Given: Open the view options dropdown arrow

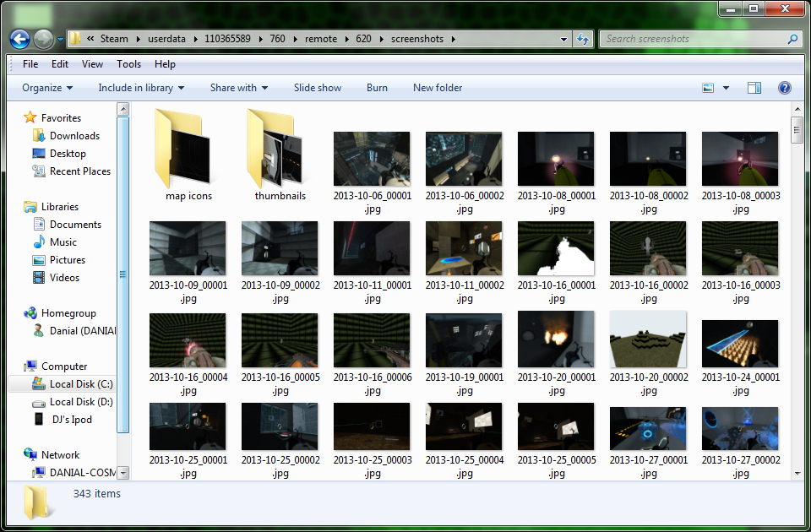Looking at the screenshot, I should pos(726,88).
